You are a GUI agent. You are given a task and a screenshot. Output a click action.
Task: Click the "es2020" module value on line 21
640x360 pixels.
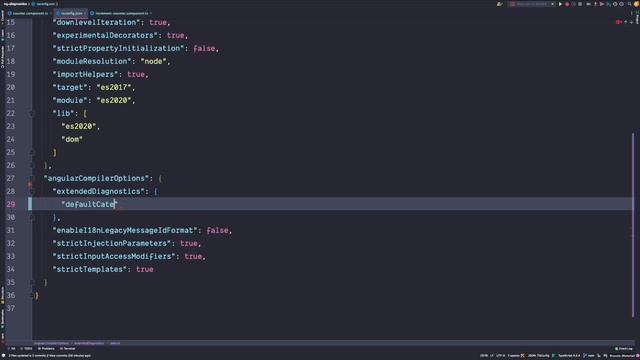tap(114, 100)
